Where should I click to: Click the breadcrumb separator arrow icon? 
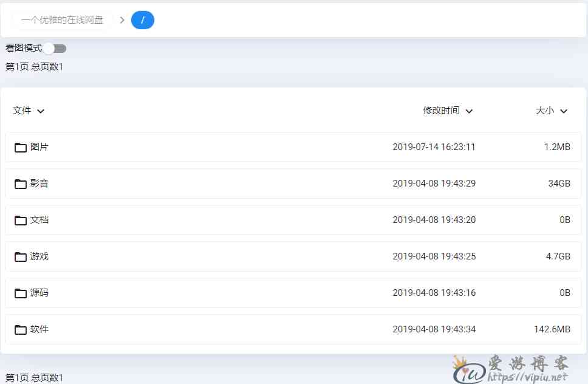tap(122, 20)
